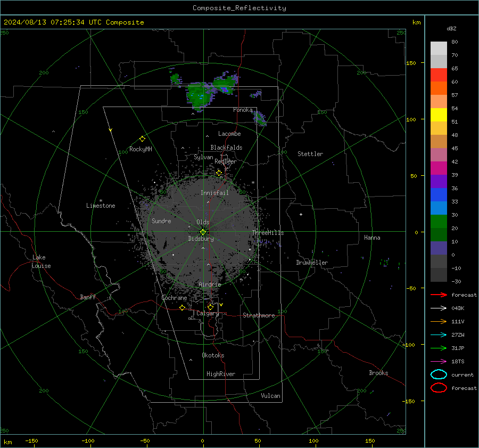Select the blue 36 dBZ color swatch
479x448 pixels.
pyautogui.click(x=439, y=194)
